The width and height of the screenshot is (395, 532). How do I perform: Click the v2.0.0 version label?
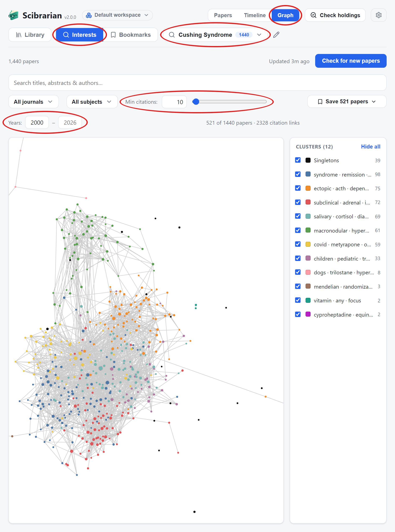coord(70,17)
